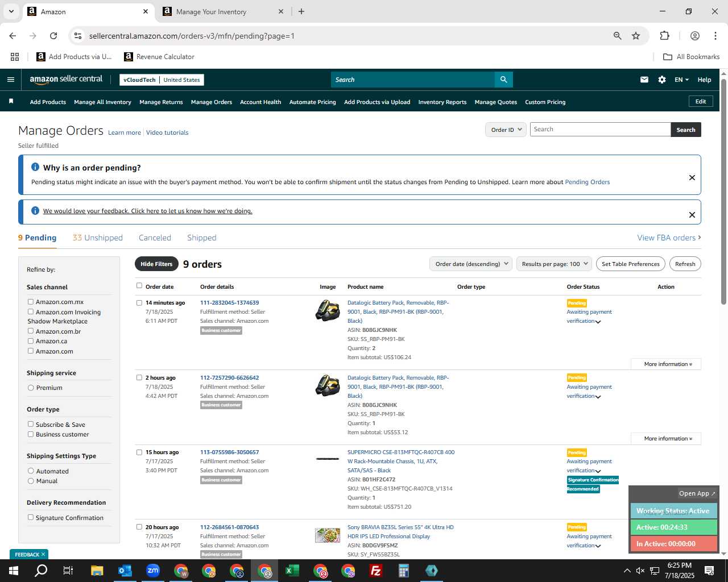Open Manage All Inventory menu item

click(102, 102)
